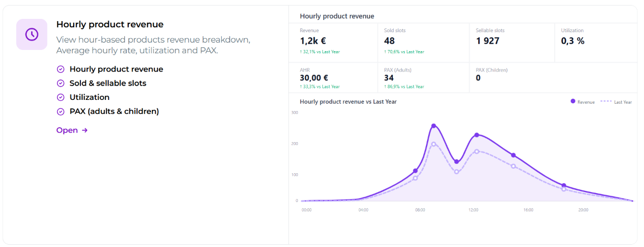Click the Hourly product revenue vs Last Year title

pyautogui.click(x=348, y=102)
